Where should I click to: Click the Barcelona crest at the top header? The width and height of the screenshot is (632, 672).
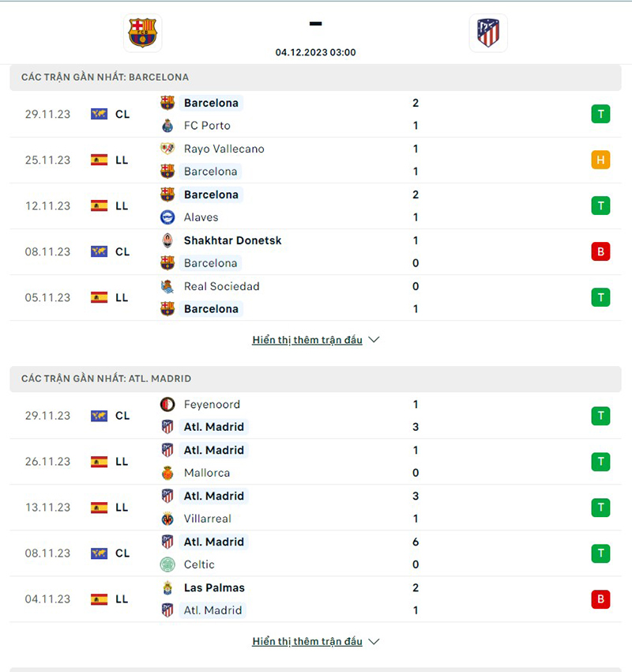(142, 32)
